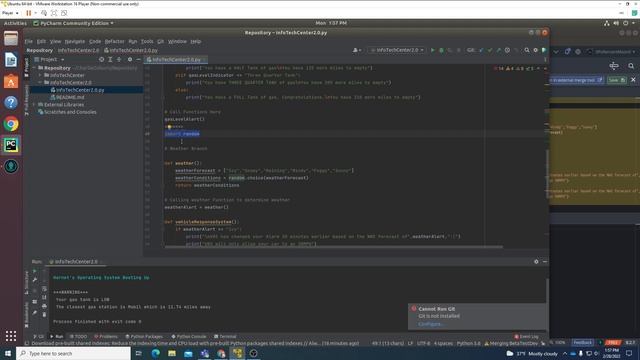The height and width of the screenshot is (360, 640).
Task: Open the Navigate menu
Action: (x=75, y=41)
